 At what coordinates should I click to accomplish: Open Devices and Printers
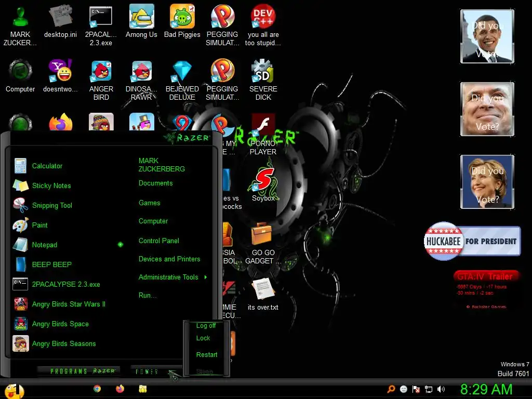pos(169,259)
